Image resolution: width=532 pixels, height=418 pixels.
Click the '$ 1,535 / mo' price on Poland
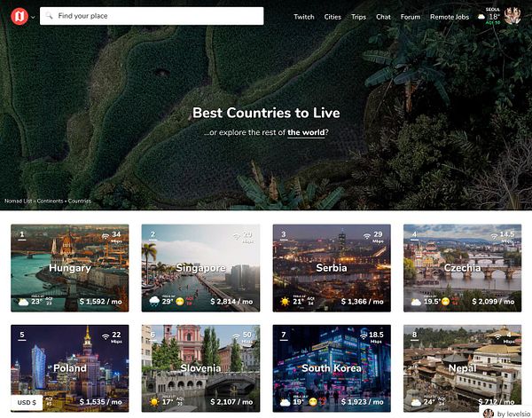[101, 402]
